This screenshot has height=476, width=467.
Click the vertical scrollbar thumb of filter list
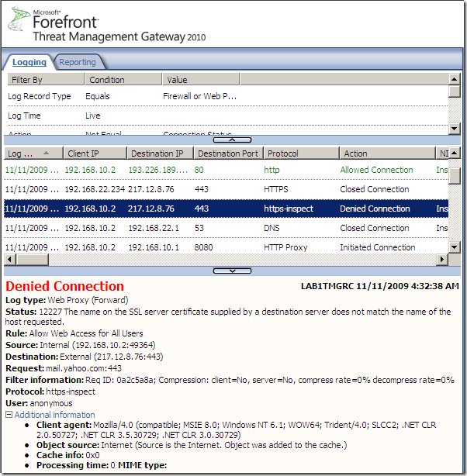(455, 91)
